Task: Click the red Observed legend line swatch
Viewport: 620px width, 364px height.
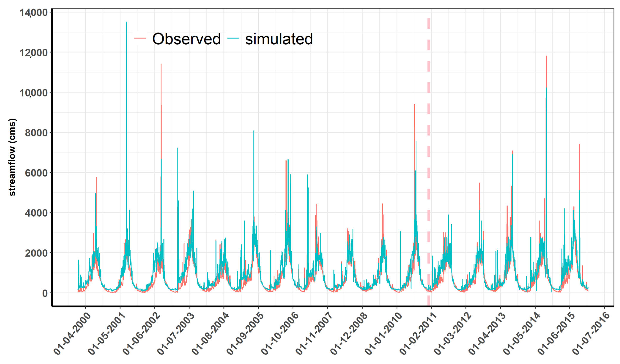Action: click(x=140, y=39)
